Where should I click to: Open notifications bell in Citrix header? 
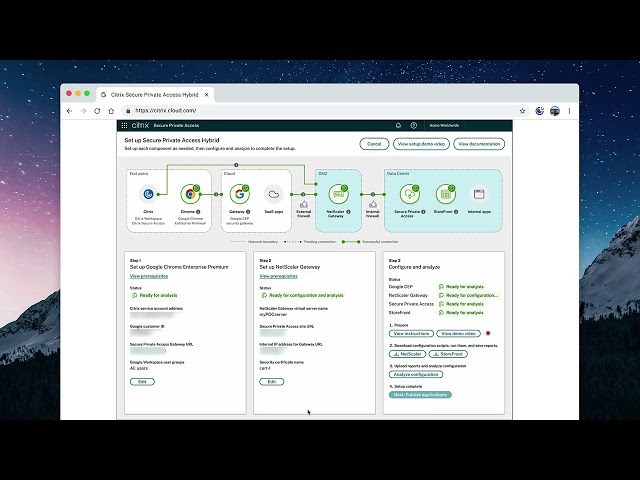(398, 125)
